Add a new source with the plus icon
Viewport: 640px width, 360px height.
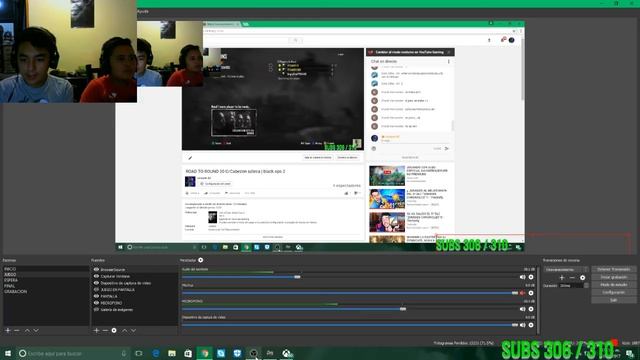96,330
